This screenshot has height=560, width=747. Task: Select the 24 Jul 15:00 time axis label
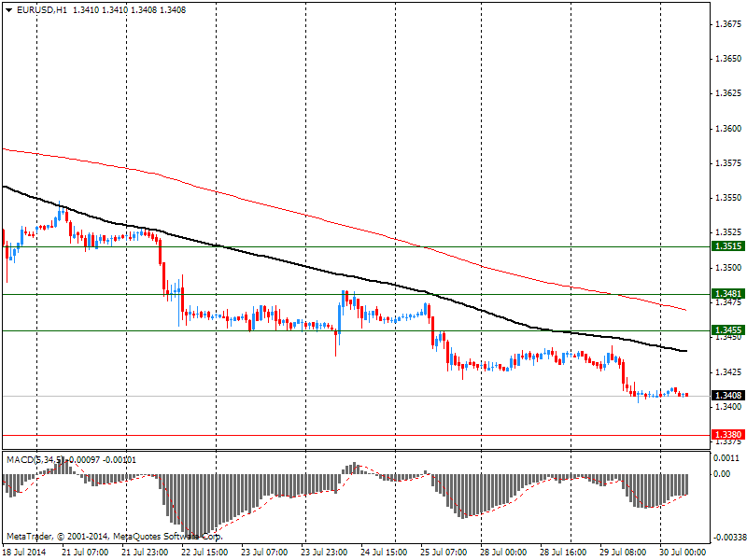click(x=384, y=552)
